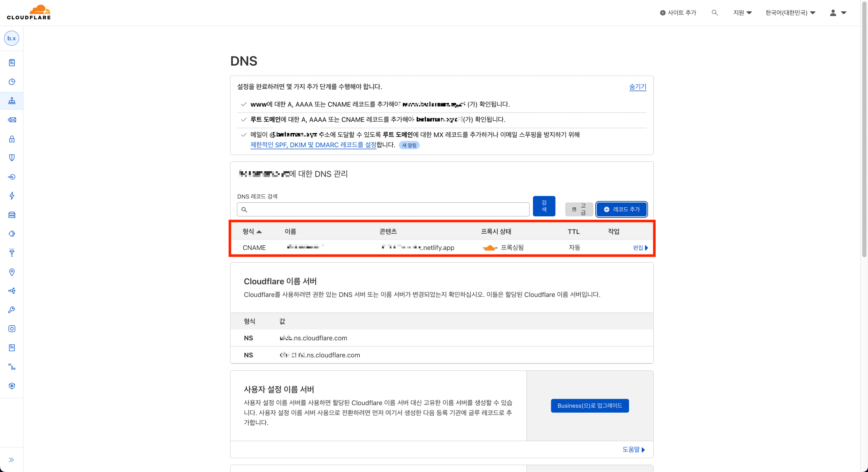Screen dimensions: 868x472
Task: Open the Network location pin sidebar icon
Action: [12, 272]
